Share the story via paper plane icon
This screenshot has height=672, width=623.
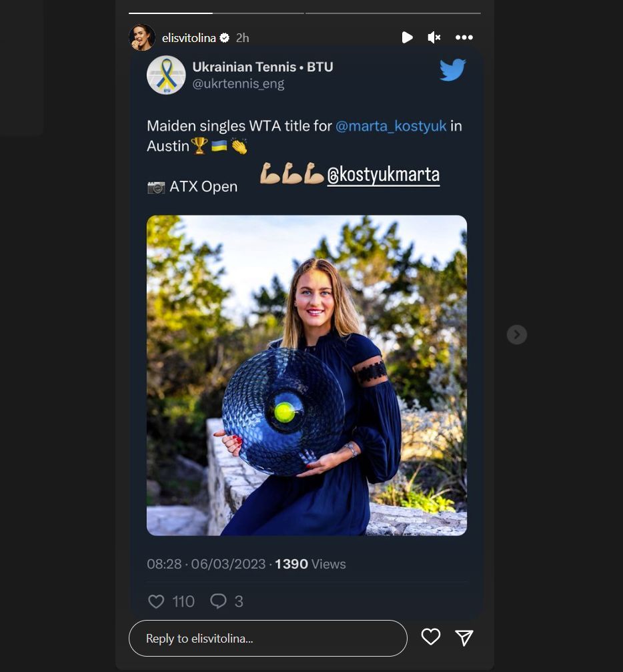[x=464, y=638]
